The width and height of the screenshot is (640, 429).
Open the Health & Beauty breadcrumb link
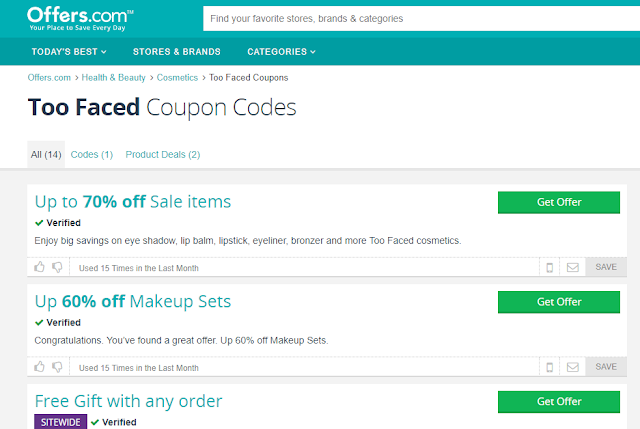[112, 77]
